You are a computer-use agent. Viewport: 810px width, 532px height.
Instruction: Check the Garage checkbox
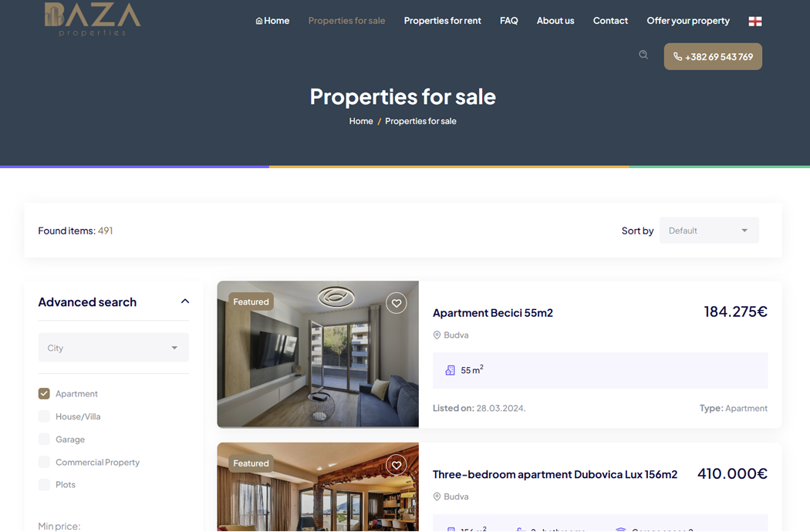point(44,439)
